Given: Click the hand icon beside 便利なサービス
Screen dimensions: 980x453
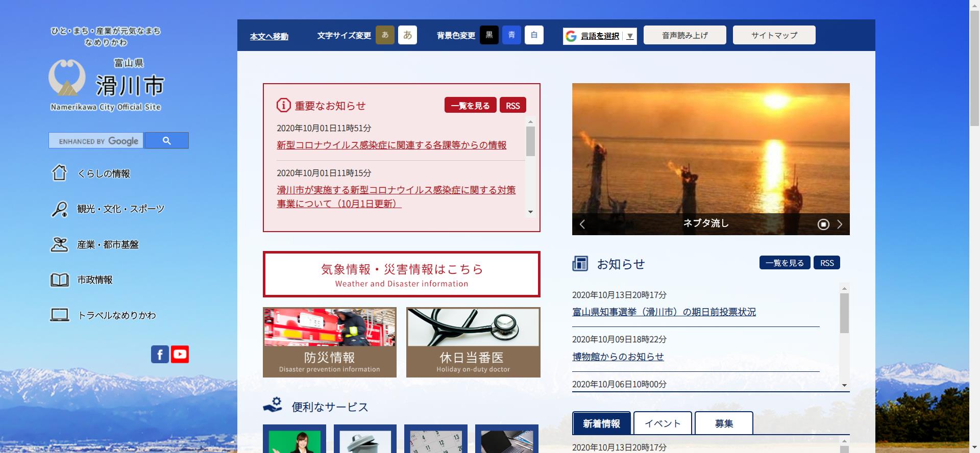Looking at the screenshot, I should point(273,405).
